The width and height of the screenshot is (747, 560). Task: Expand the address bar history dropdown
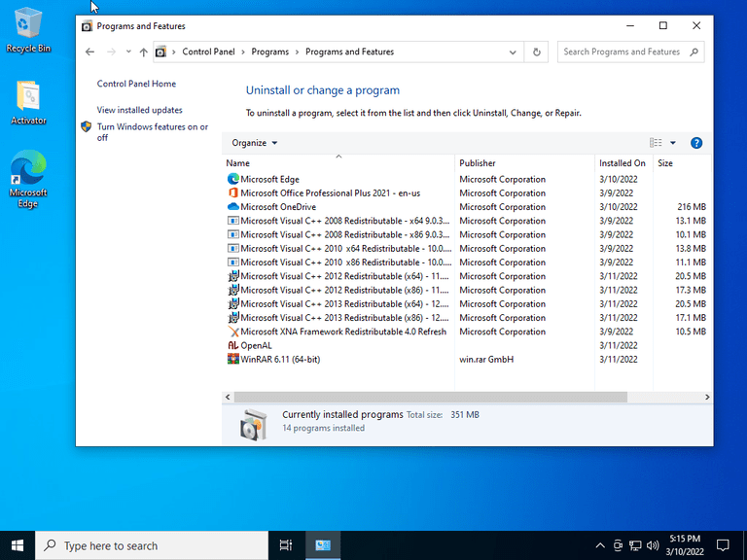(513, 52)
